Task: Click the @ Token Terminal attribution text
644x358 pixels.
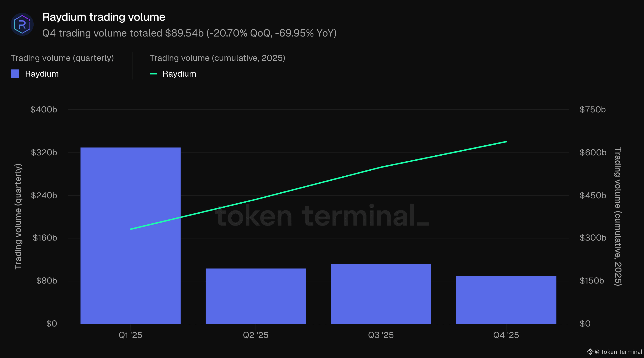Action: point(618,352)
